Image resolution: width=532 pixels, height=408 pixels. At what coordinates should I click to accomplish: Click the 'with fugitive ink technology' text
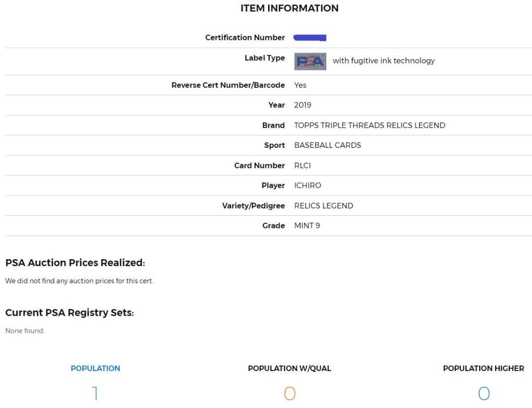click(x=383, y=61)
